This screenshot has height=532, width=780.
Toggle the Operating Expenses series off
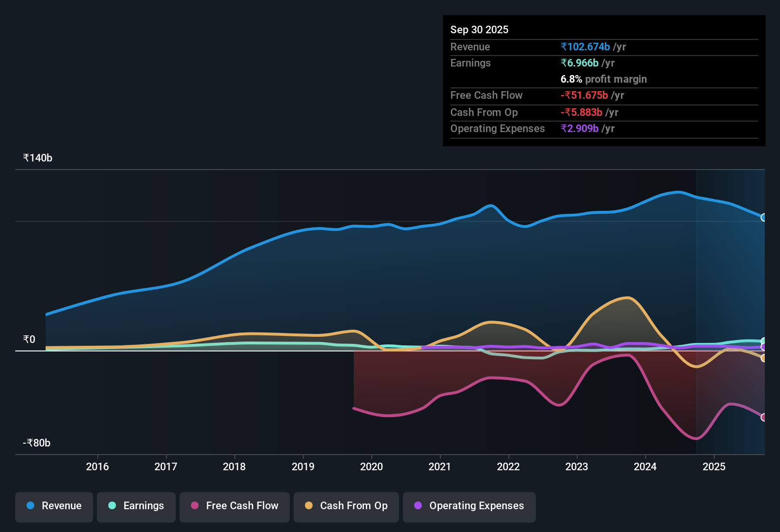coord(469,506)
